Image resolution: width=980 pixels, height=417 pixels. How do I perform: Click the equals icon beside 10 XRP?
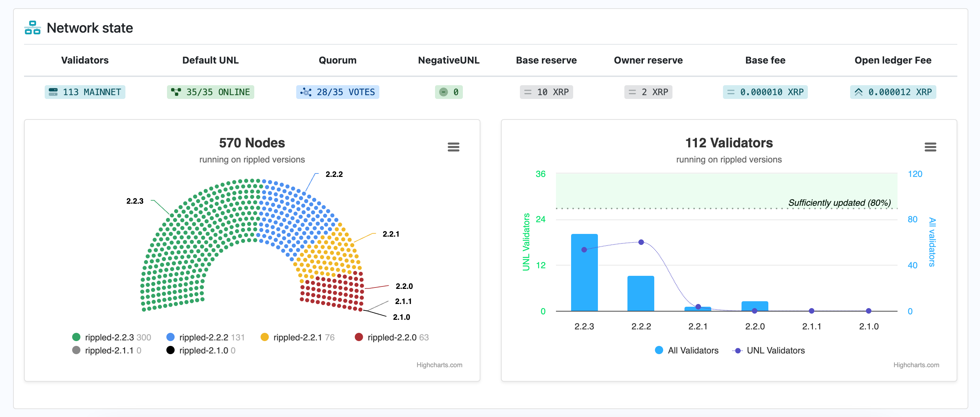528,92
